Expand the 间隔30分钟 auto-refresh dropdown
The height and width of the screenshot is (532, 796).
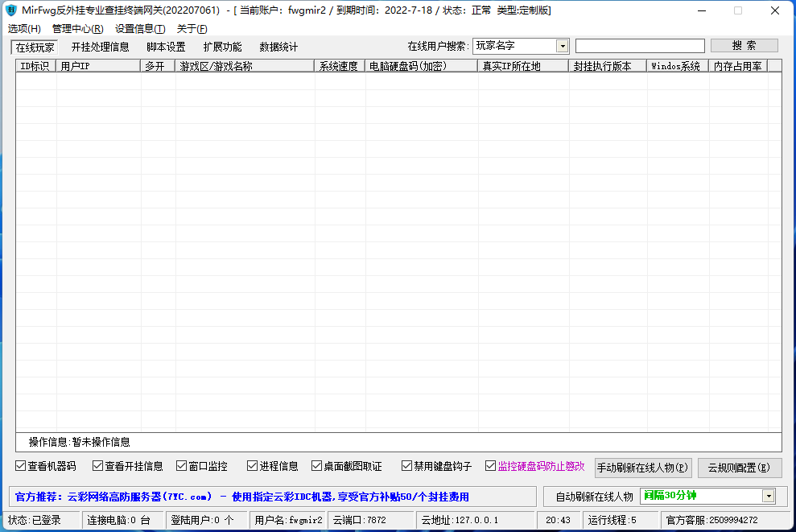coord(769,496)
